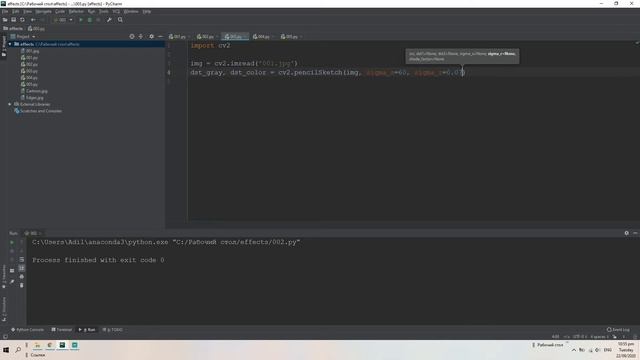Click the Run tool window button
This screenshot has width=640, height=360.
[x=87, y=329]
